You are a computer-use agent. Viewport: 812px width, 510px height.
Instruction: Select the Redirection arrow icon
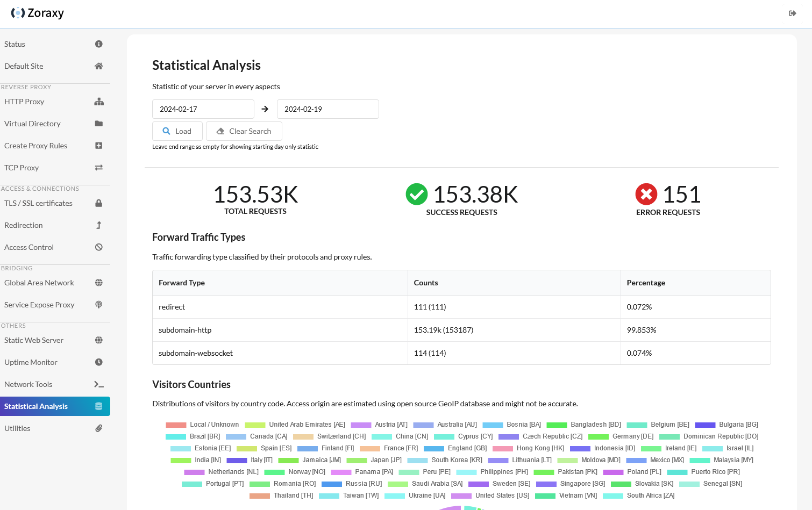(x=98, y=225)
